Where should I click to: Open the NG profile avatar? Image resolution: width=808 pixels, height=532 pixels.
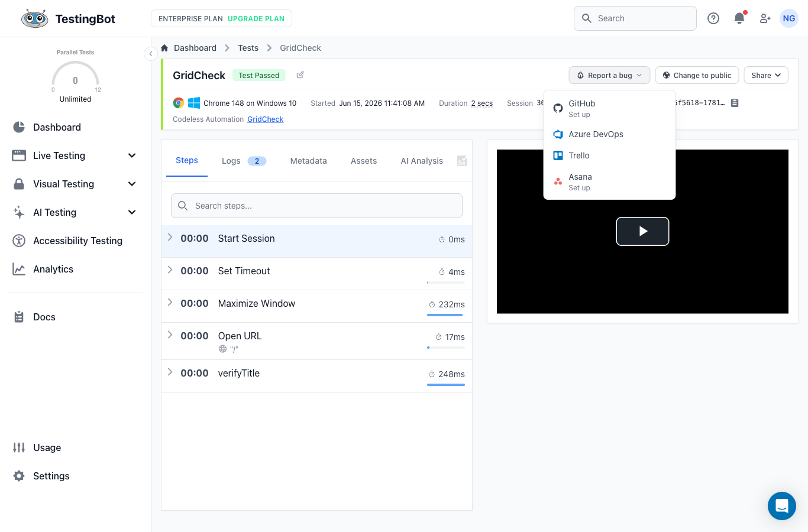pyautogui.click(x=789, y=18)
